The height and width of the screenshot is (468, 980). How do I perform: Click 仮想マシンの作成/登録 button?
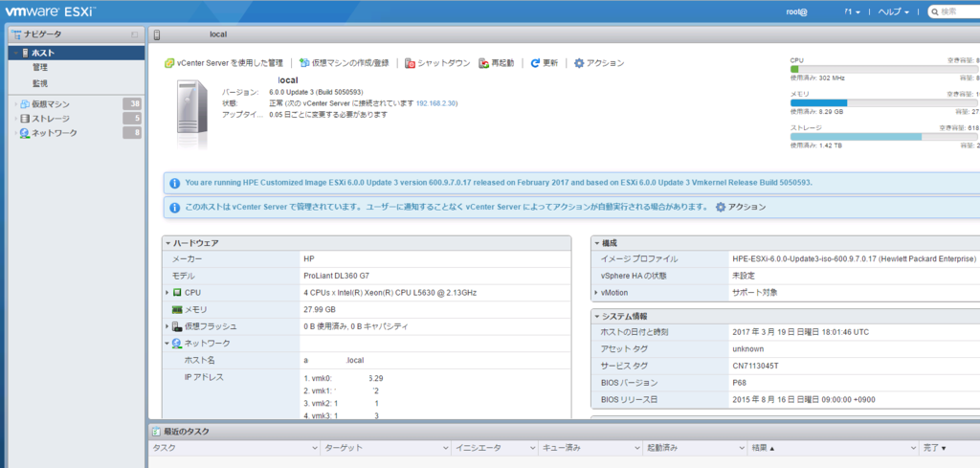345,63
